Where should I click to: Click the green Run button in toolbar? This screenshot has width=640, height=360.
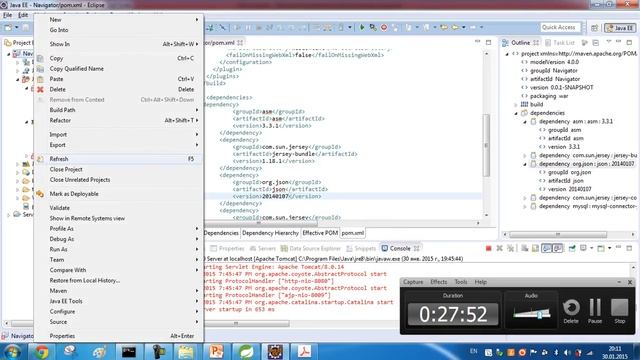pyautogui.click(x=362, y=27)
